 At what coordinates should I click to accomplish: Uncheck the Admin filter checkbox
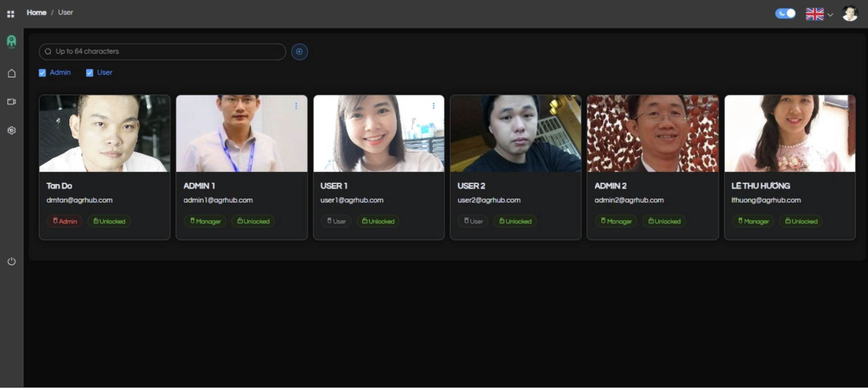point(42,73)
